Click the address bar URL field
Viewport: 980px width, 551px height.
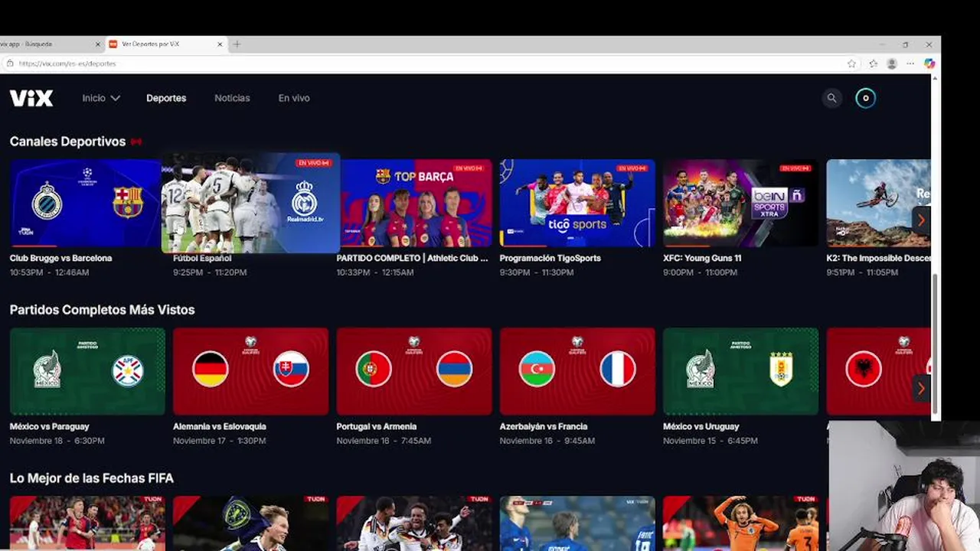point(421,64)
